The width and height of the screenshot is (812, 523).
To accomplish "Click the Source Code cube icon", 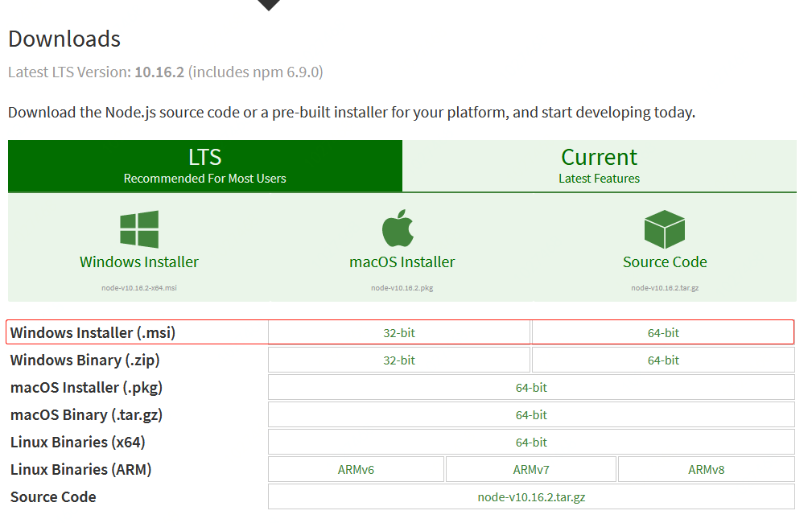I will tap(665, 229).
